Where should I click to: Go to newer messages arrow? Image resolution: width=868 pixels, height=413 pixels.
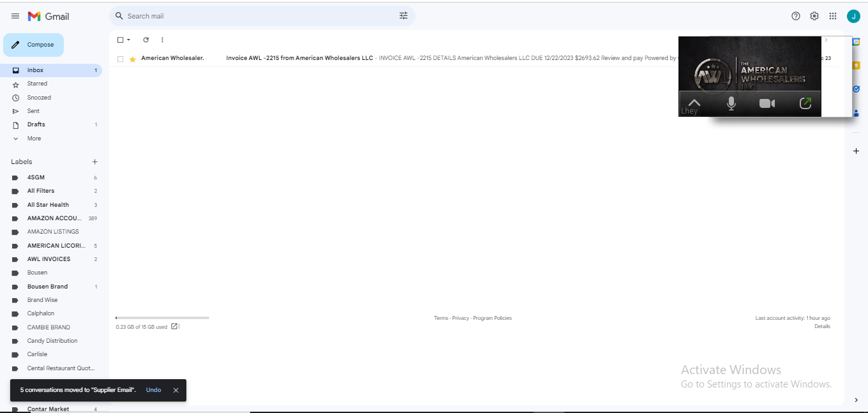pyautogui.click(x=826, y=40)
